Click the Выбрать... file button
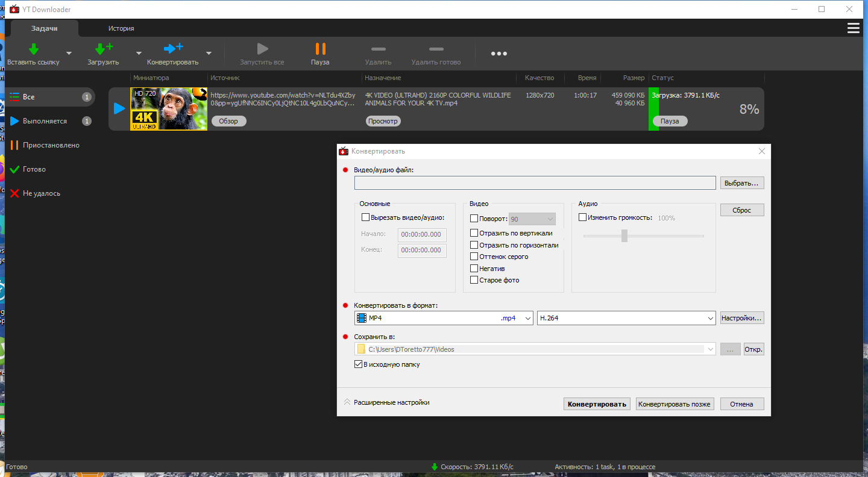 742,182
